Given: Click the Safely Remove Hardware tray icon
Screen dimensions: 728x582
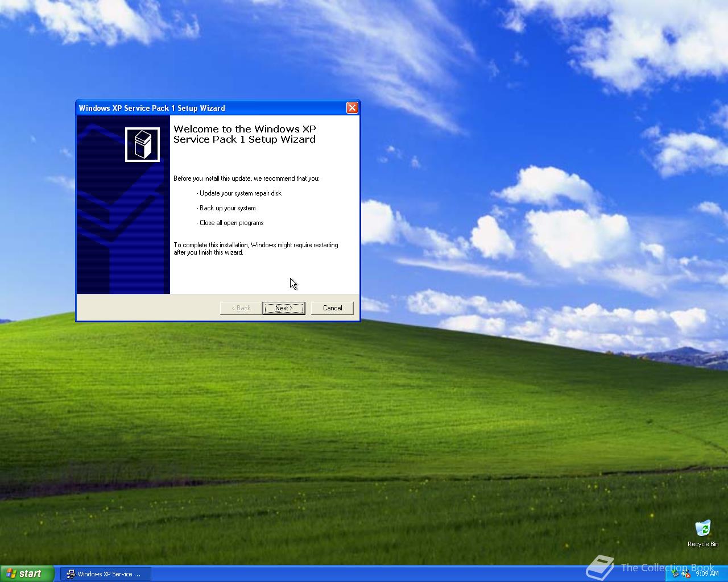Looking at the screenshot, I should click(x=676, y=574).
